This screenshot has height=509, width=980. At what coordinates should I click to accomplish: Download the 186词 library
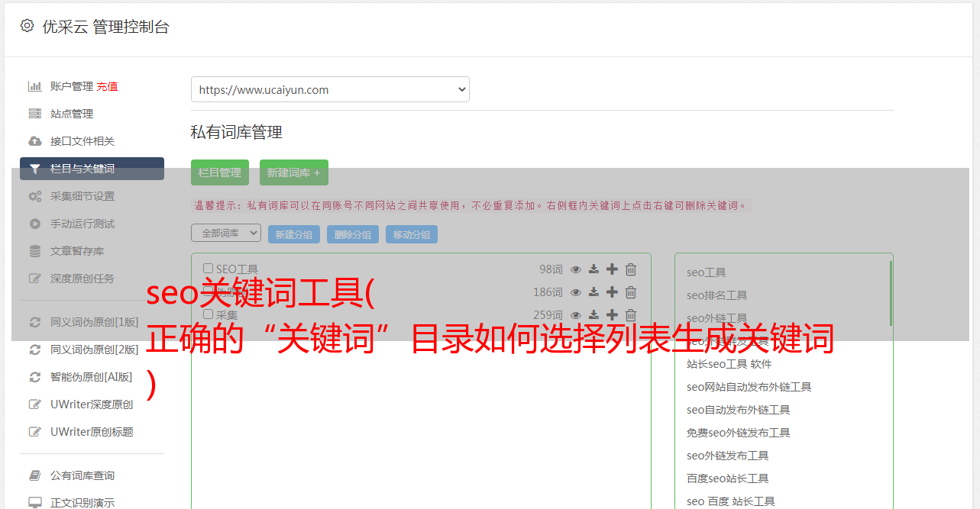[593, 292]
